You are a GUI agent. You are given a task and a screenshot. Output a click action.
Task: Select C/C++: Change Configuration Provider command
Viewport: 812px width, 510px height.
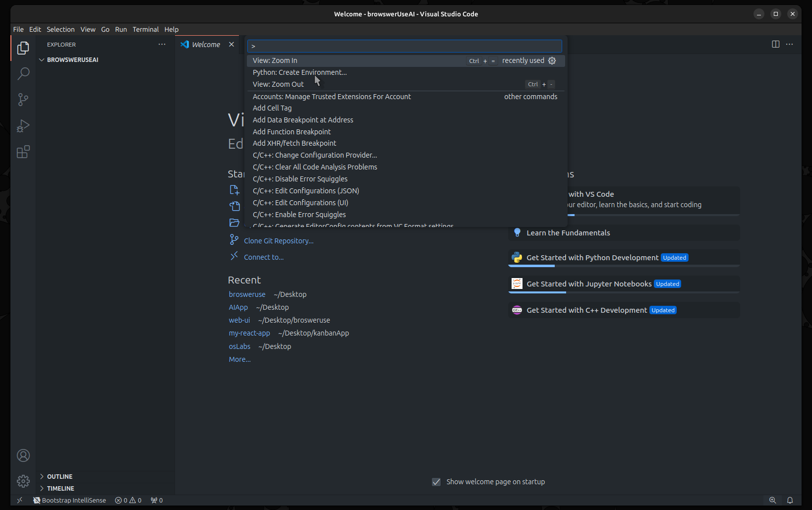pos(406,155)
